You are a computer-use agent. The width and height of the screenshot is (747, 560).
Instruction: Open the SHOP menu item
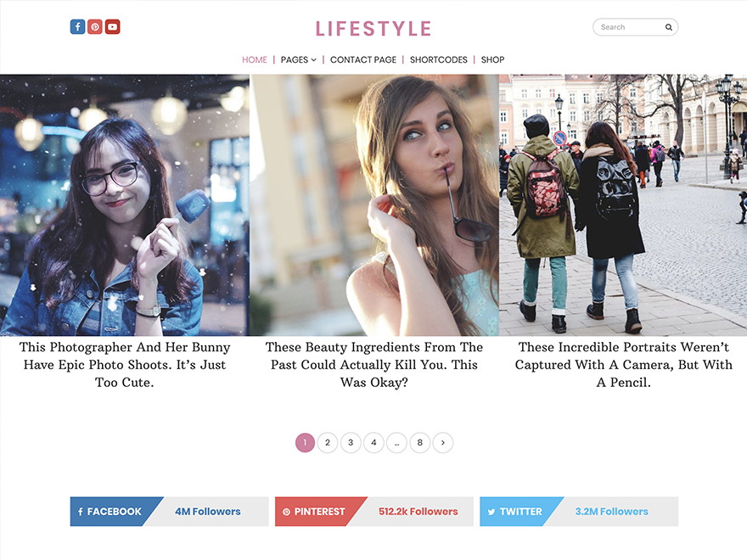pyautogui.click(x=492, y=59)
